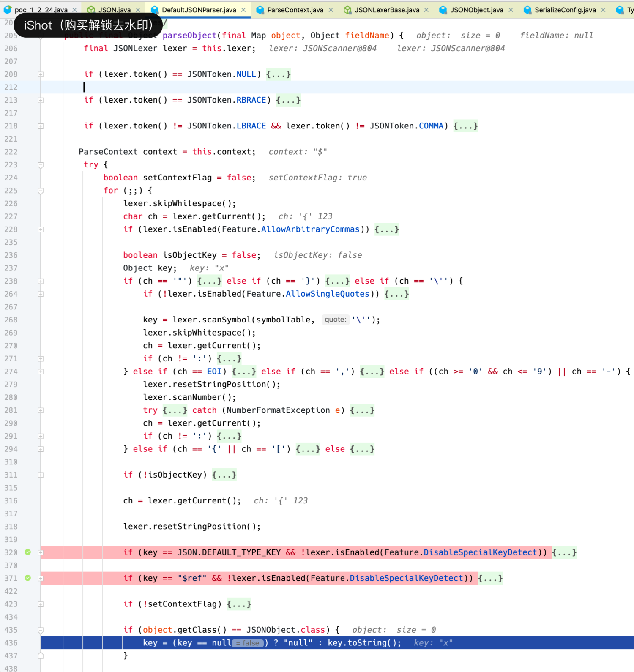
Task: Click the JSON.java library class icon
Action: coord(91,10)
